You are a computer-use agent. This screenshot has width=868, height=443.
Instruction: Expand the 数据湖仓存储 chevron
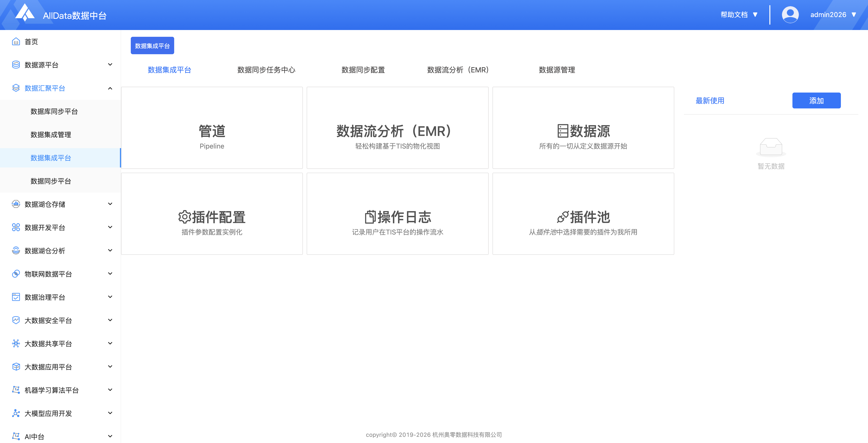coord(110,204)
